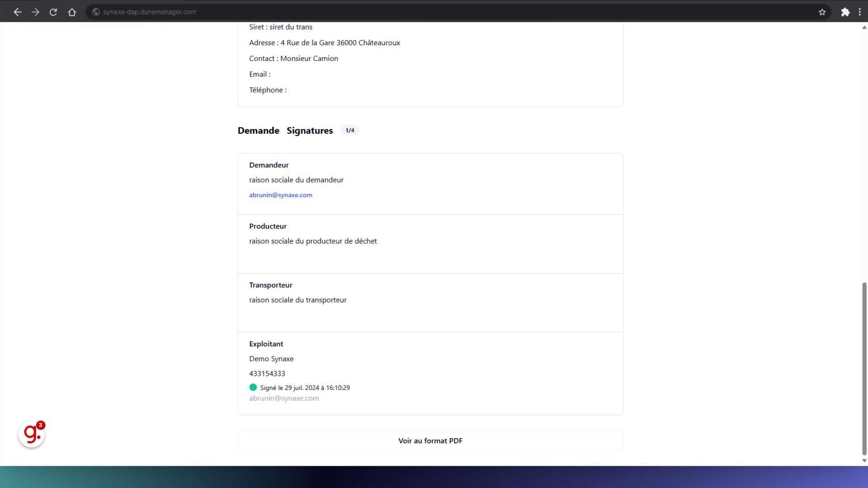
Task: Click the 1/4 signatures count badge
Action: (349, 131)
